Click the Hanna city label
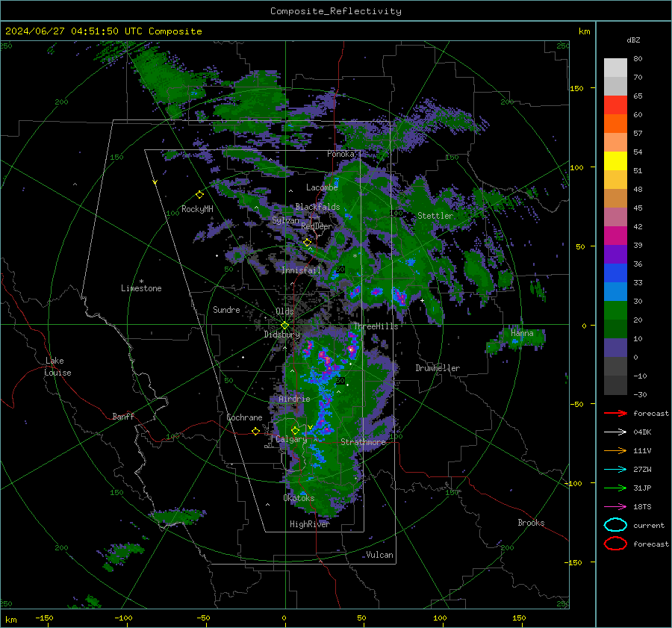Image resolution: width=672 pixels, height=628 pixels. pyautogui.click(x=522, y=333)
